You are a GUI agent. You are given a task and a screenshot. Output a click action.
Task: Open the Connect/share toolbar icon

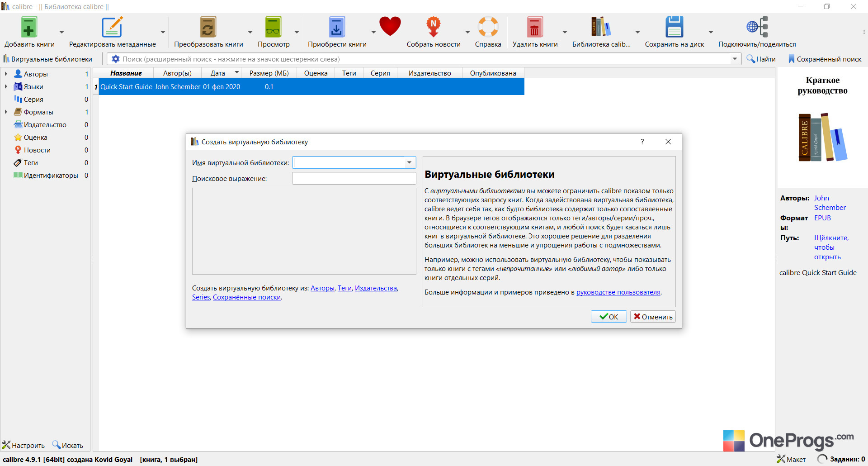click(x=757, y=27)
